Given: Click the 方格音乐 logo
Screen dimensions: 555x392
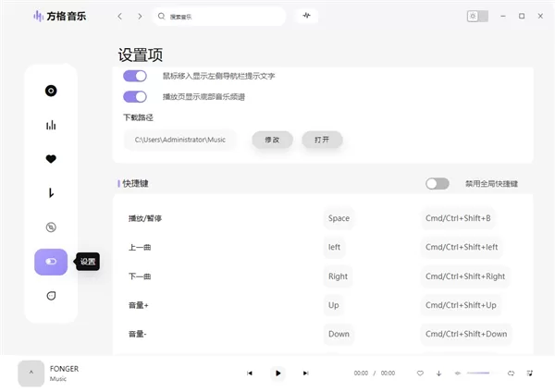Looking at the screenshot, I should 59,16.
